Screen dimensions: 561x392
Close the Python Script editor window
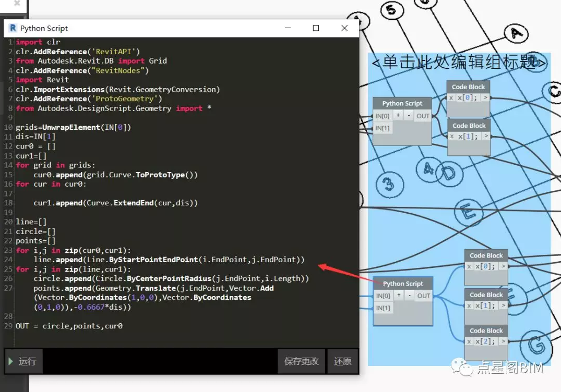344,28
